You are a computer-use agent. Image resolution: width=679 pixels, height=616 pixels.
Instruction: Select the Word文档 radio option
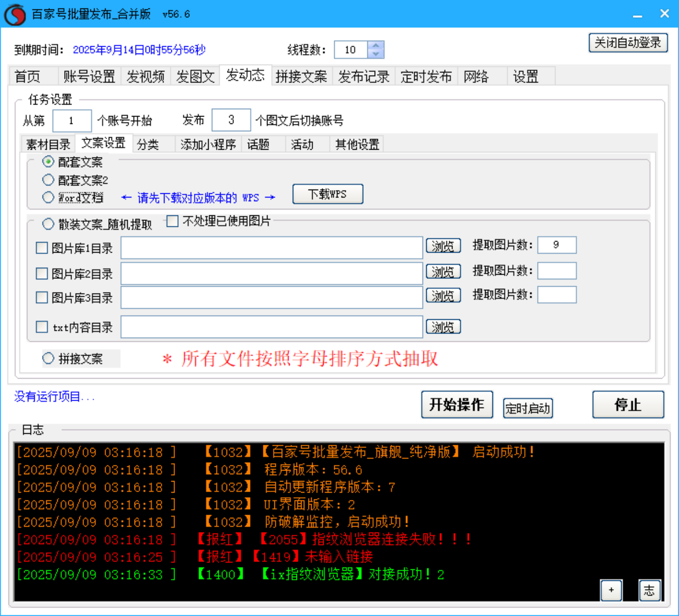tap(48, 197)
